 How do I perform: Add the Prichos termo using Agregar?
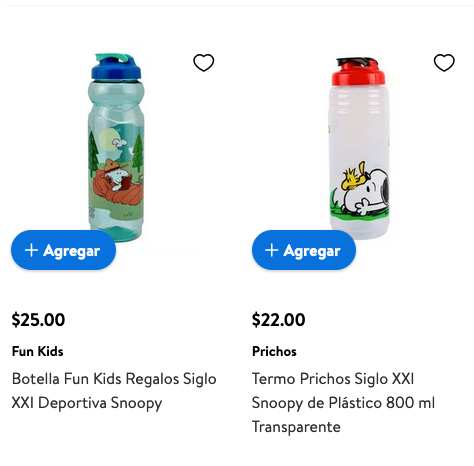304,250
